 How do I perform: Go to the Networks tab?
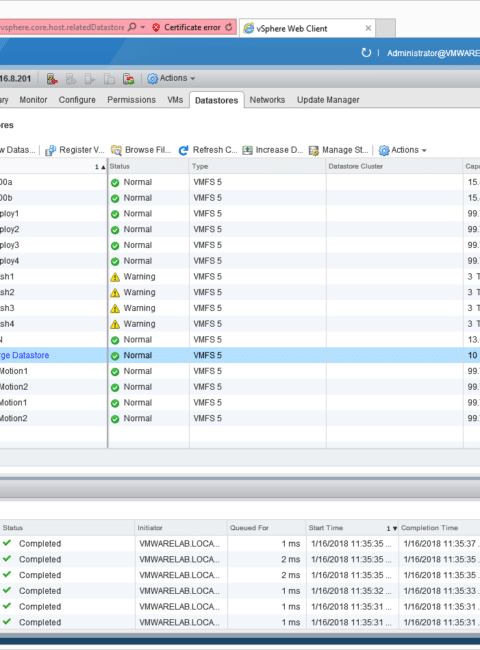pos(267,100)
